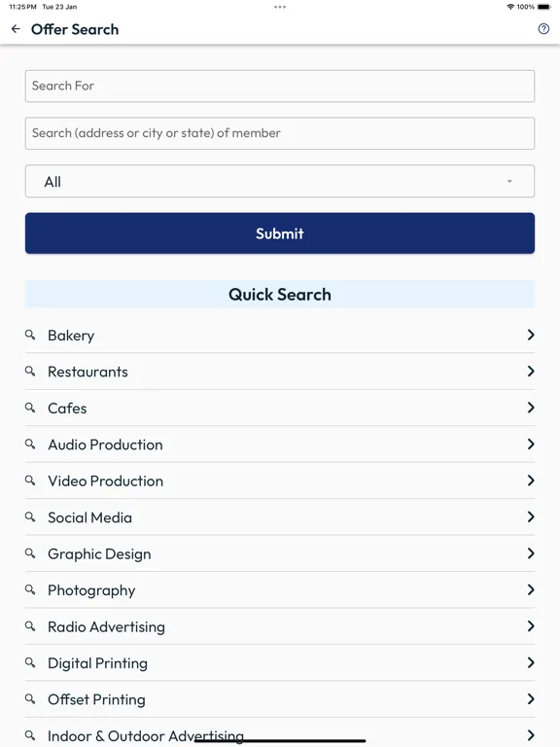
Task: Tap the search icon next to Photography
Action: pos(30,589)
